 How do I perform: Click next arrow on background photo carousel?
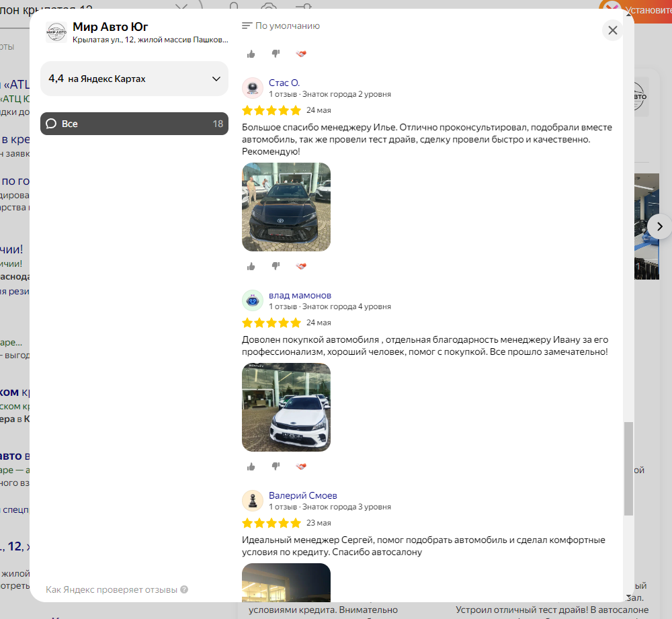pos(660,226)
